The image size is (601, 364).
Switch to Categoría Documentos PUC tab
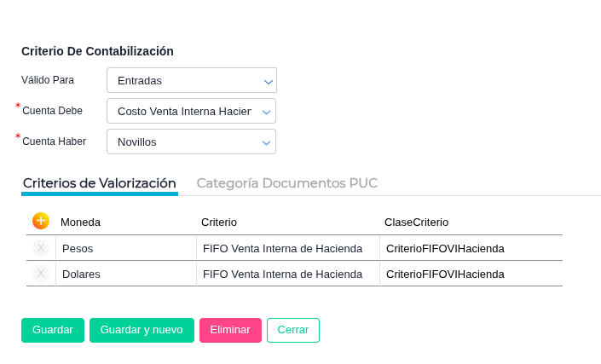pyautogui.click(x=286, y=183)
